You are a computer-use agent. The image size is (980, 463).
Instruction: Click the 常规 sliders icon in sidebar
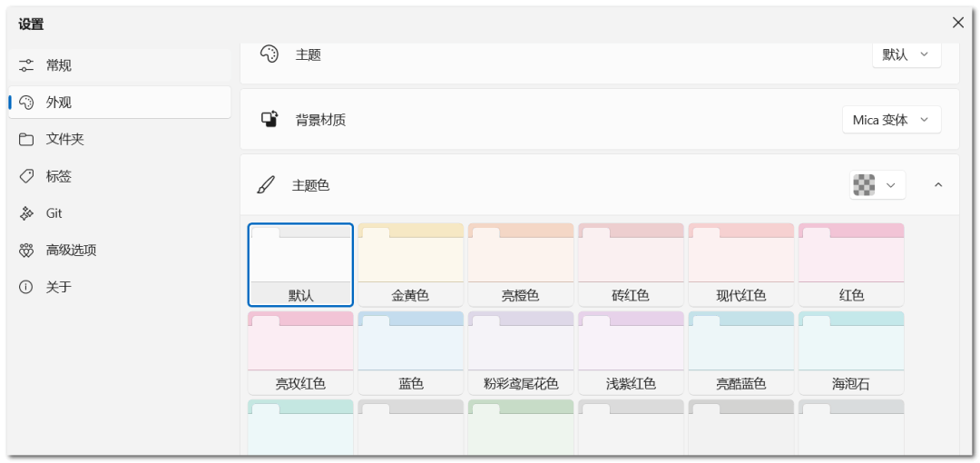click(26, 65)
